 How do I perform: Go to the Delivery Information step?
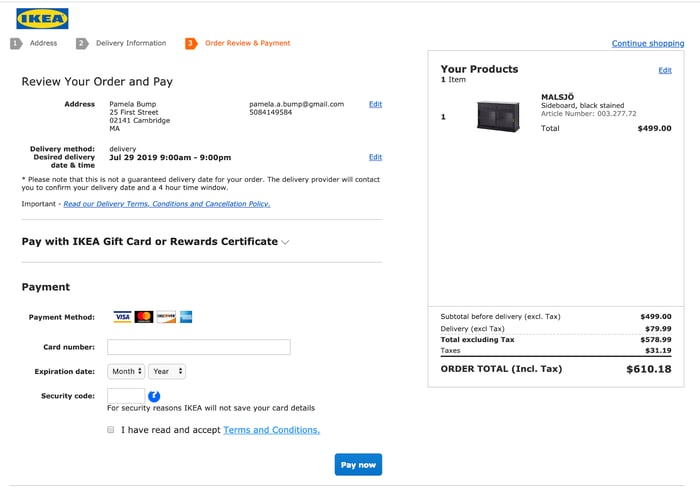click(130, 44)
